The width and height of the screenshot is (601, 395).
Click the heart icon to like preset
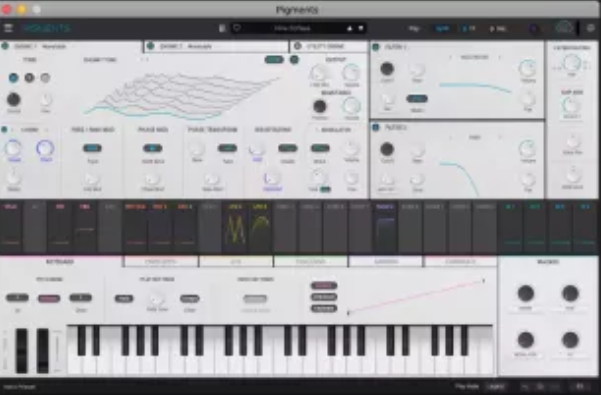236,28
